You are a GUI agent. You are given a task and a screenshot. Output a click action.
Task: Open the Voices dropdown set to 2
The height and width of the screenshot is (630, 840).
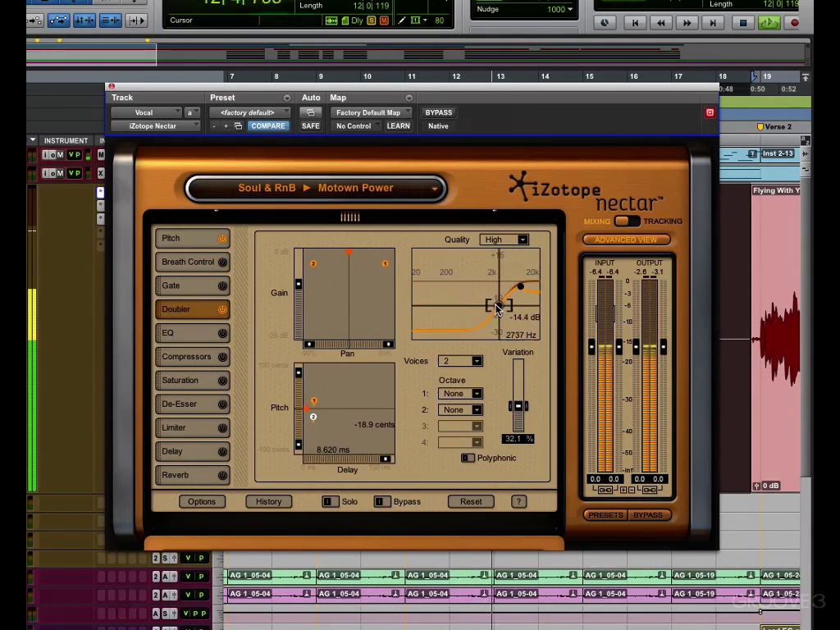tap(460, 361)
